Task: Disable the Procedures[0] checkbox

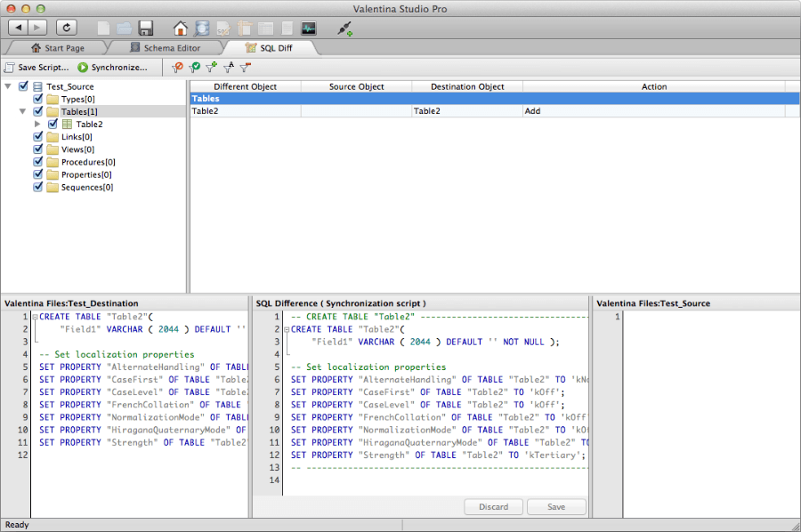Action: 38,162
